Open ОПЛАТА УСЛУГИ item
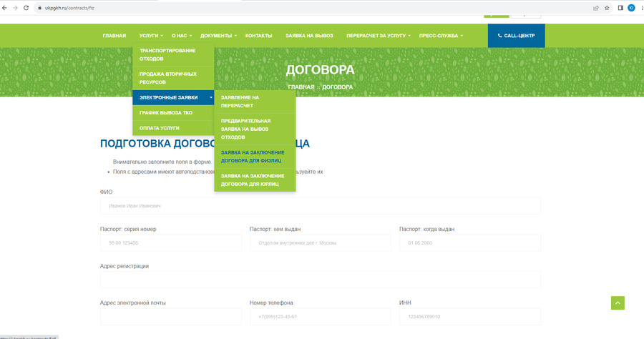644x339 pixels. click(x=173, y=128)
